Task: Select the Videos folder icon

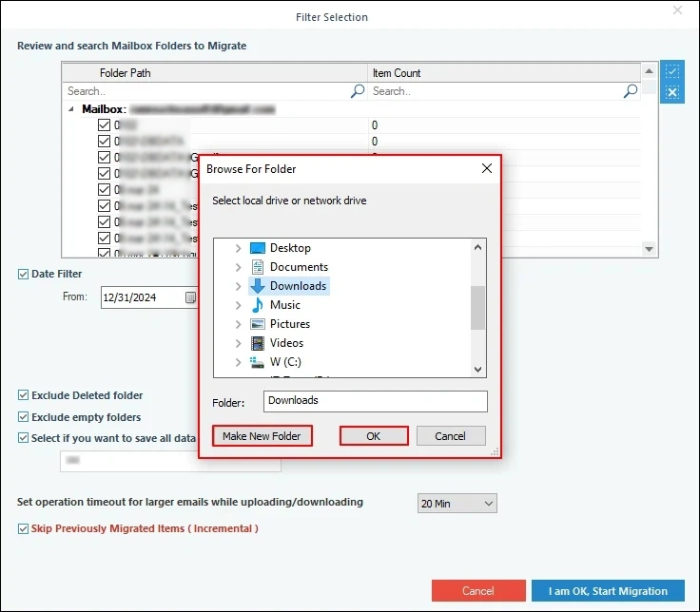Action: (x=257, y=343)
